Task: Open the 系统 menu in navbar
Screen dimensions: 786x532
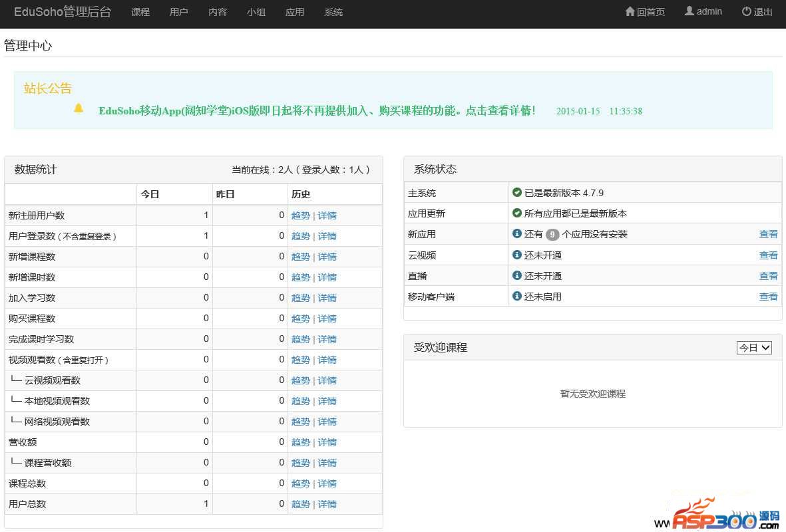Action: (333, 12)
